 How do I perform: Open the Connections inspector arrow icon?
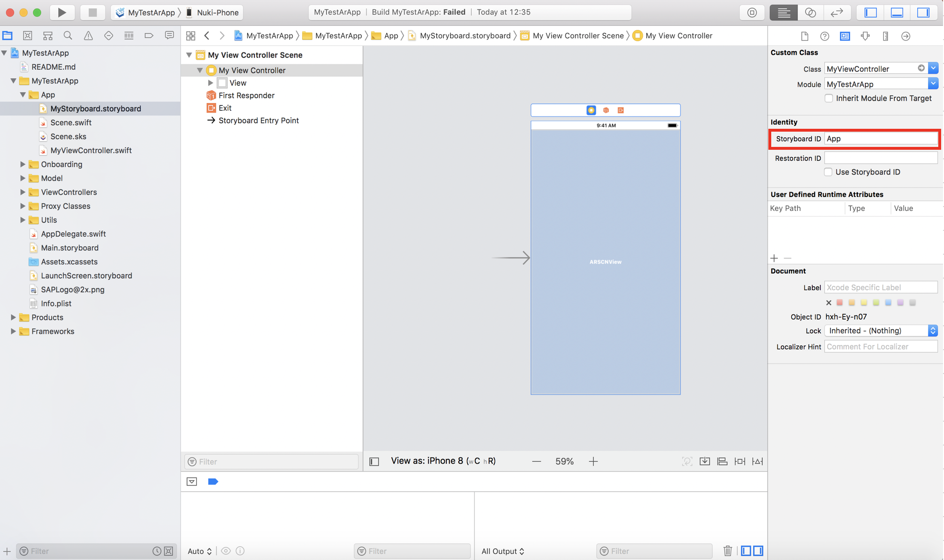tap(905, 36)
